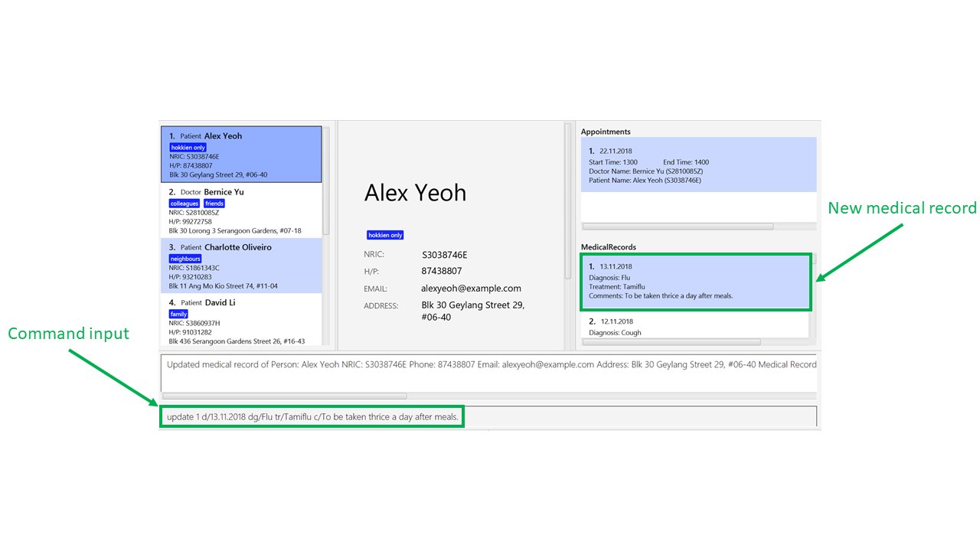Click the 'Updated medical record' result message box

coord(489,373)
